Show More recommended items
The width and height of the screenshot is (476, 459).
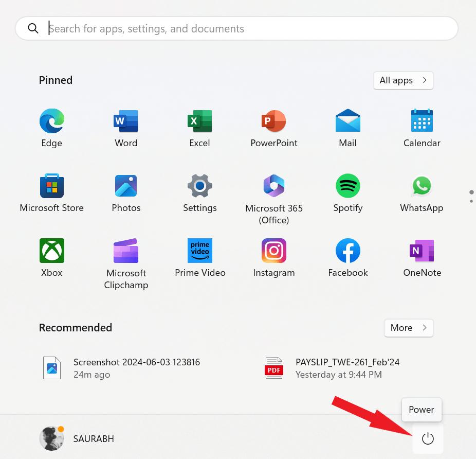tap(409, 328)
